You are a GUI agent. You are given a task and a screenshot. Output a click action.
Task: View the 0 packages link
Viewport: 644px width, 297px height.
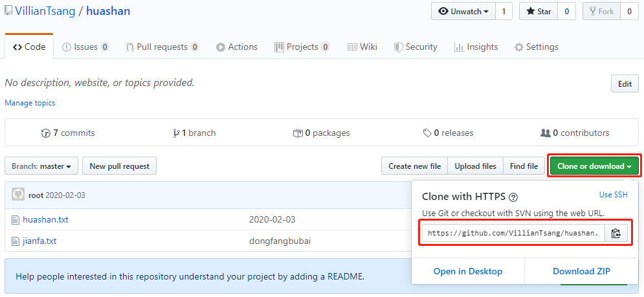point(321,133)
